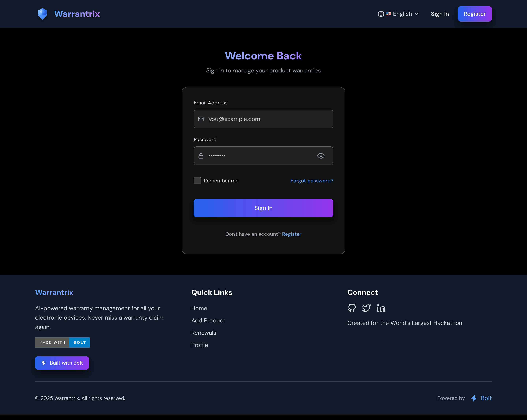527x420 pixels.
Task: Click the Warrantrix shield logo icon
Action: [42, 14]
